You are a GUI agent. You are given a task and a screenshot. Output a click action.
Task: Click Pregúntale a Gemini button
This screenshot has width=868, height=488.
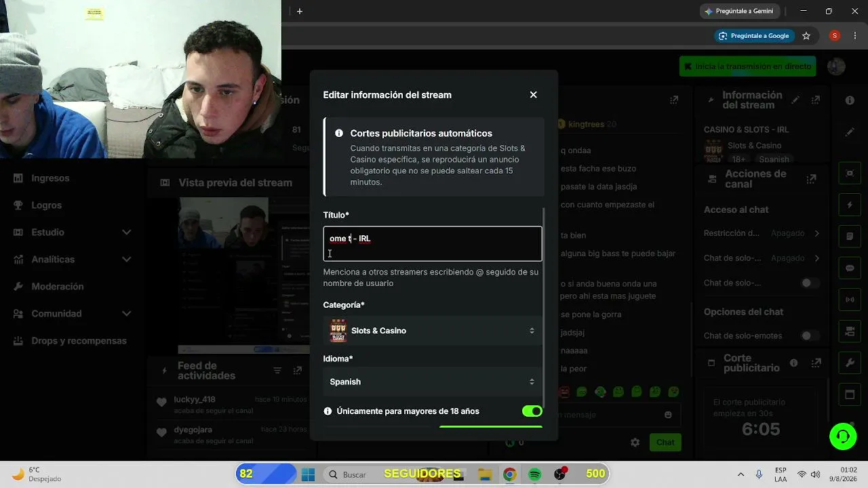[x=739, y=11]
